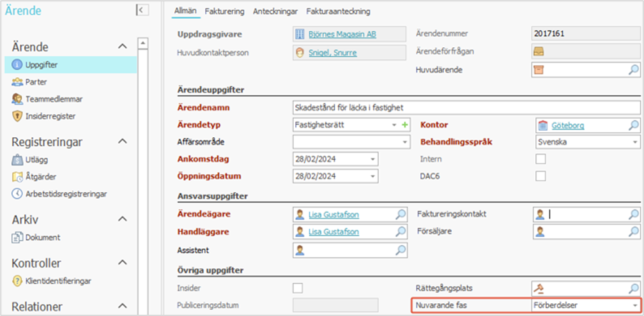The image size is (644, 316).
Task: Open lookup for Ärendeägare field
Action: point(400,214)
